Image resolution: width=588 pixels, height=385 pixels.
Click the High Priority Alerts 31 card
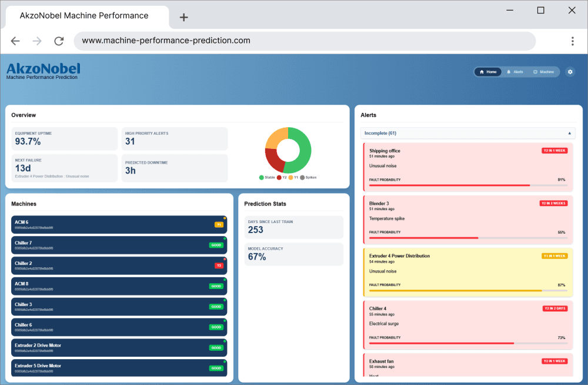175,138
